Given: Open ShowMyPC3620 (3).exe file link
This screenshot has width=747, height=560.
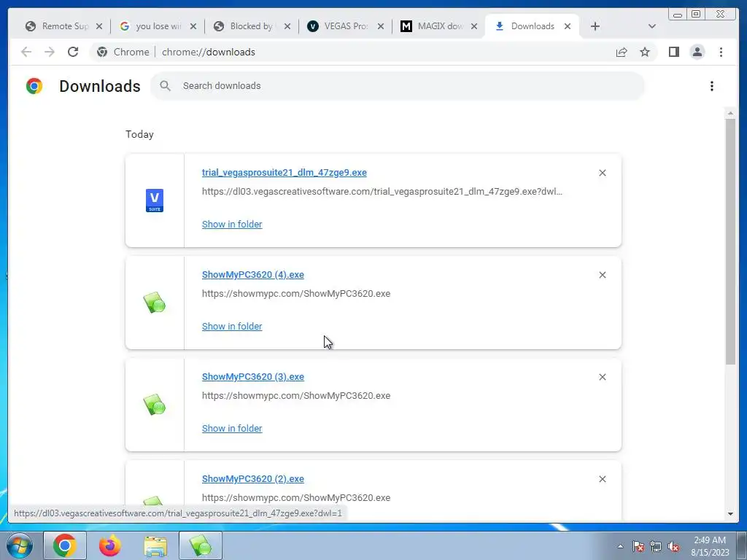Looking at the screenshot, I should (x=253, y=376).
